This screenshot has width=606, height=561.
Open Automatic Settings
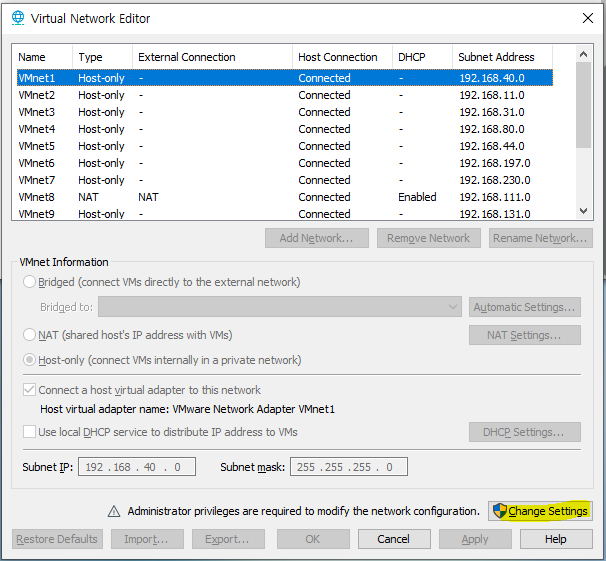525,307
